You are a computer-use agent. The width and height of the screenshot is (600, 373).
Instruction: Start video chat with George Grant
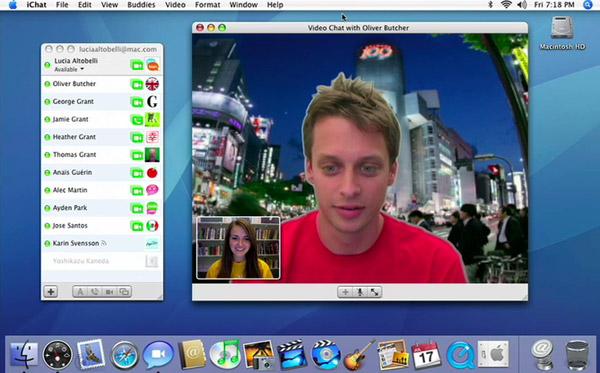pyautogui.click(x=137, y=102)
